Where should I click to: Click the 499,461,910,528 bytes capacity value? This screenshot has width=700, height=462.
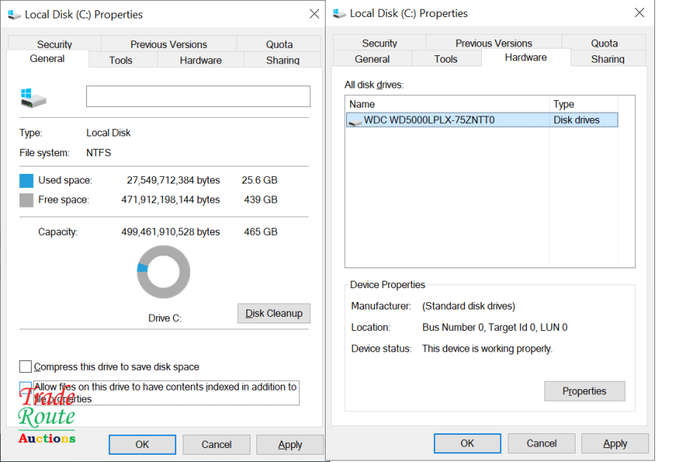tap(171, 232)
